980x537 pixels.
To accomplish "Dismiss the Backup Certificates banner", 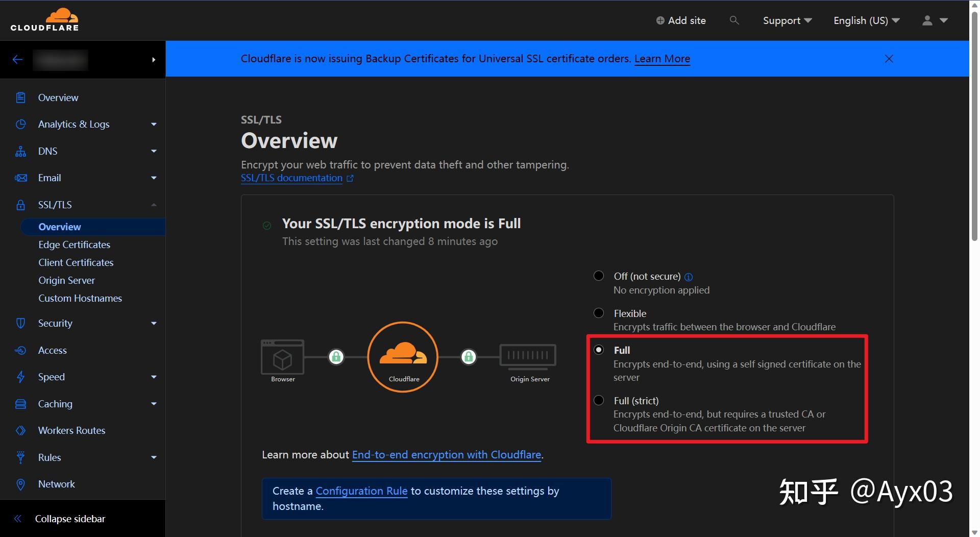I will tap(889, 59).
